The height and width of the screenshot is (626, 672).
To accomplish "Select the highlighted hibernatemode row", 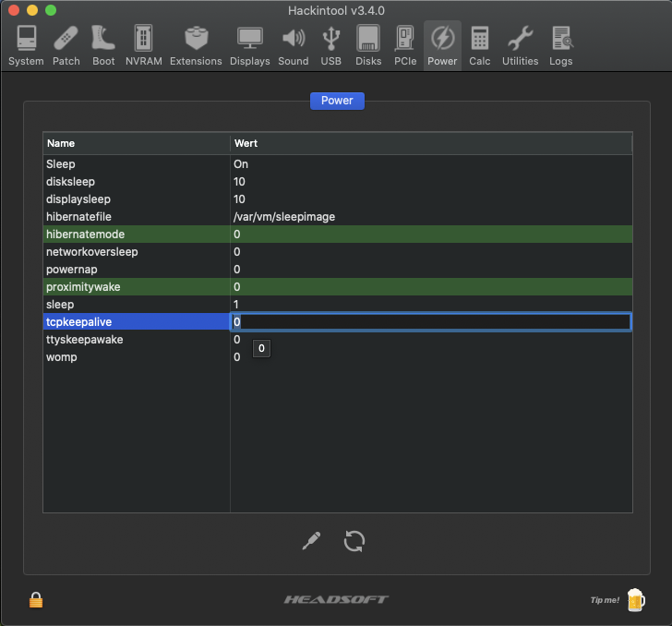I will pyautogui.click(x=338, y=235).
